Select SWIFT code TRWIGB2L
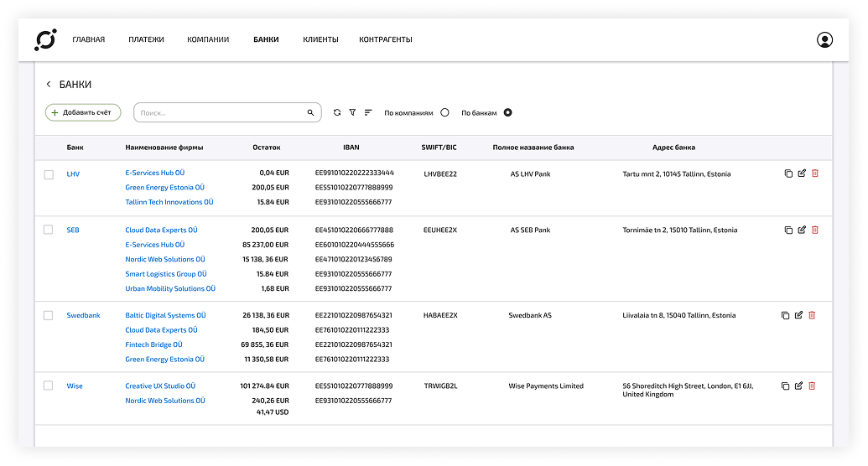The image size is (868, 466). click(440, 386)
